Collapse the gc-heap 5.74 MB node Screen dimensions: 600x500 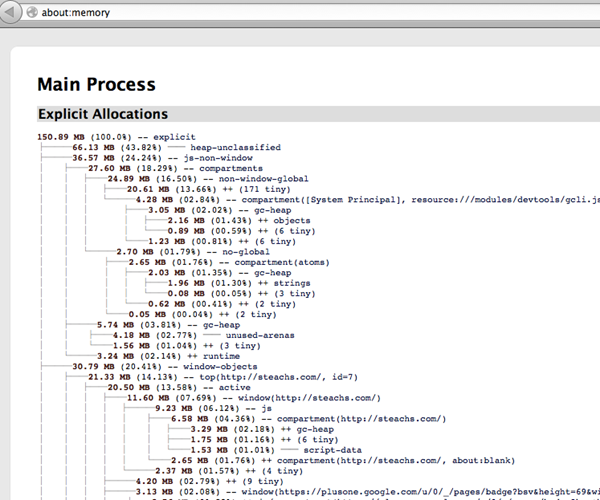pyautogui.click(x=168, y=325)
